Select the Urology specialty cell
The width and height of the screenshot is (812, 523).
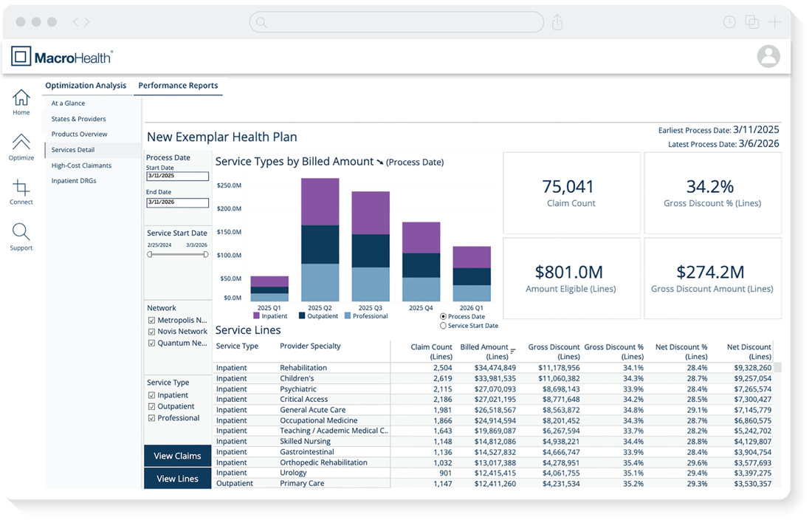[x=293, y=473]
